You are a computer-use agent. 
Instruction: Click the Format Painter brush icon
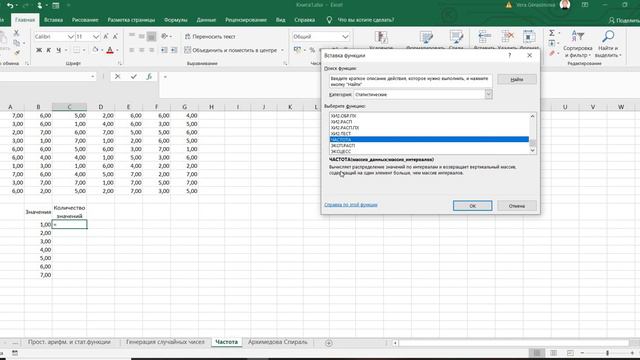coord(17,52)
